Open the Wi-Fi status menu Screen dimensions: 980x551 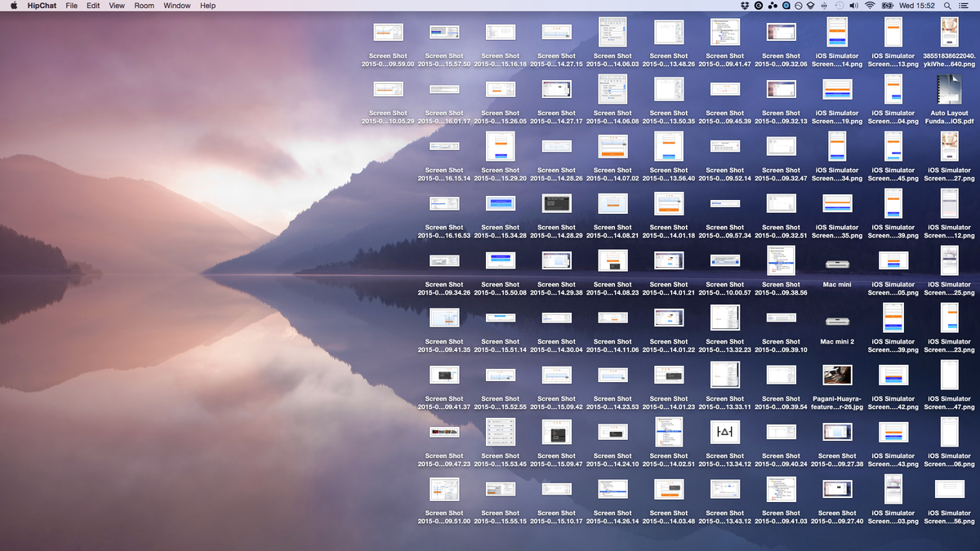869,6
